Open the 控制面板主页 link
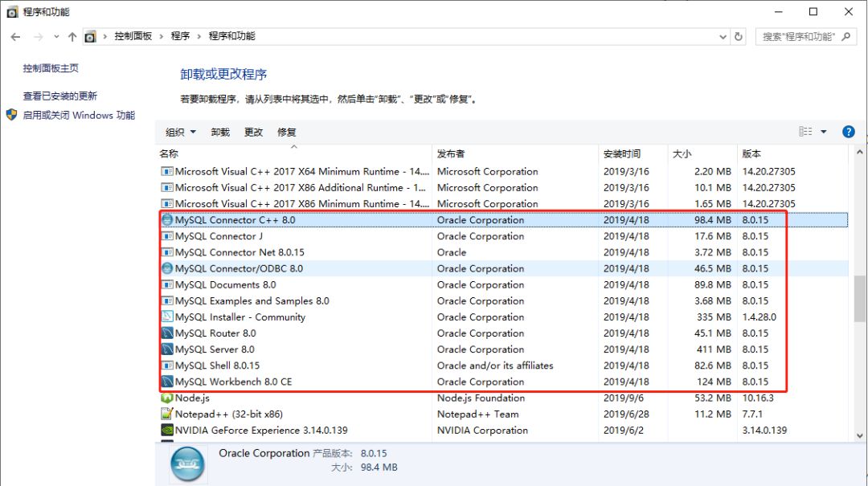 (51, 68)
